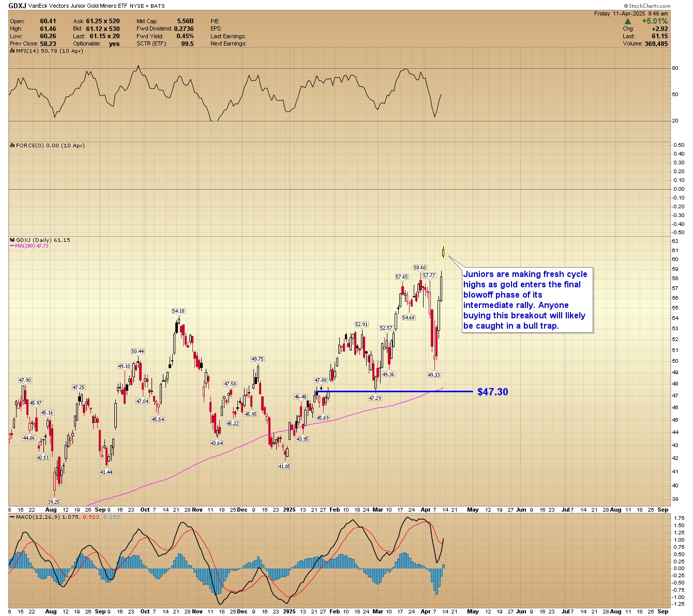The width and height of the screenshot is (693, 616).
Task: Click the +5.01% percent change value
Action: pos(655,21)
